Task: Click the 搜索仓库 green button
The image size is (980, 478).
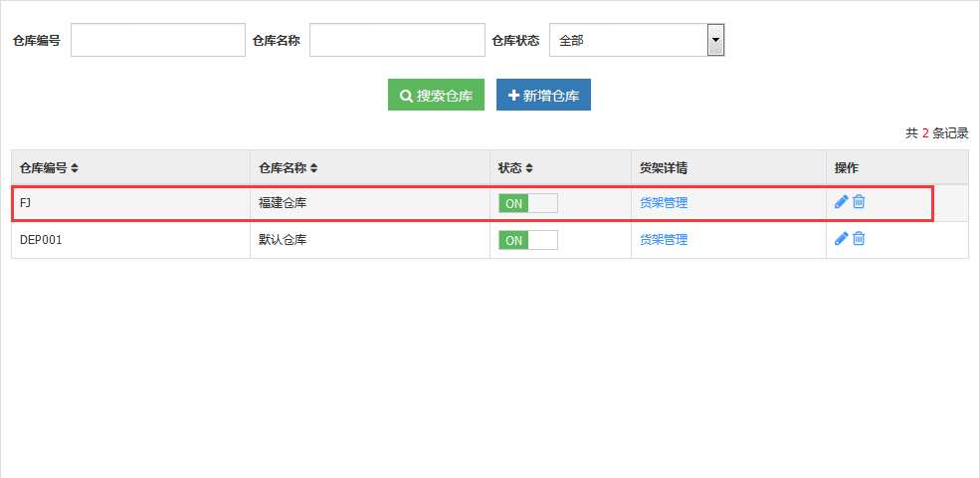Action: (436, 95)
